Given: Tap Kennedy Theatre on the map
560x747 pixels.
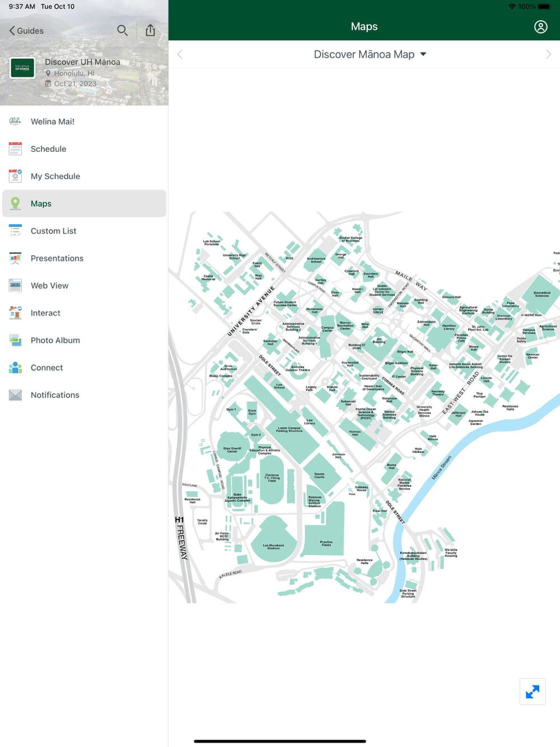Looking at the screenshot, I should [438, 393].
